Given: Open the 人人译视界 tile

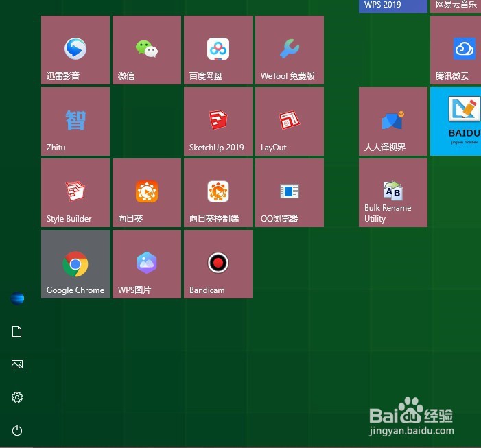Looking at the screenshot, I should (393, 121).
